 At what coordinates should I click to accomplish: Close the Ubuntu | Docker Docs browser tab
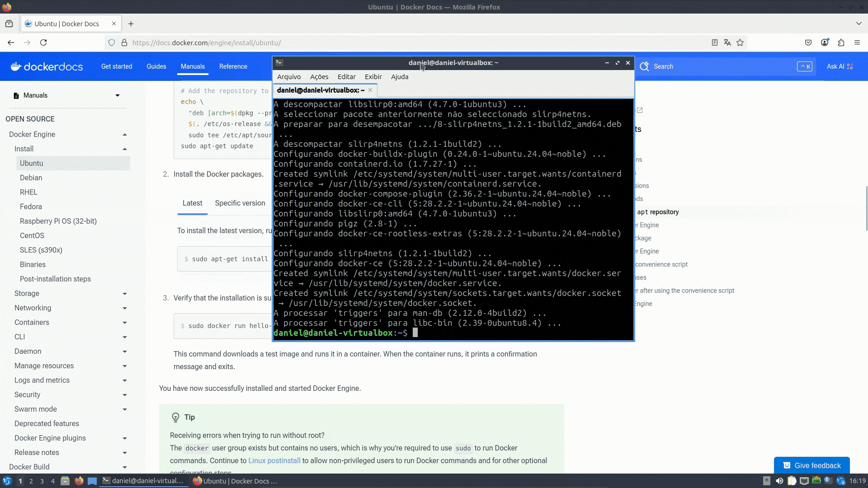114,24
